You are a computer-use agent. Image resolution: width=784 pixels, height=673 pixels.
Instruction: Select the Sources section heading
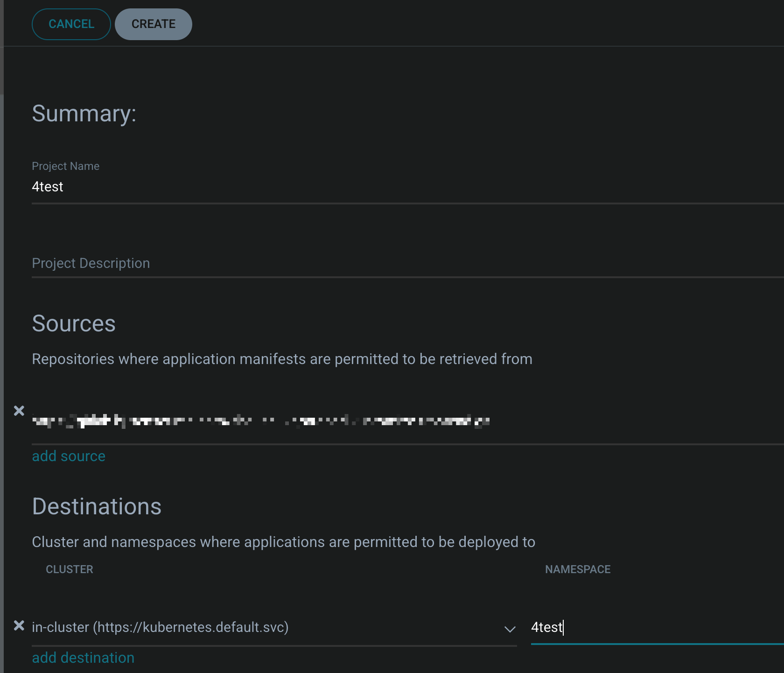tap(74, 323)
